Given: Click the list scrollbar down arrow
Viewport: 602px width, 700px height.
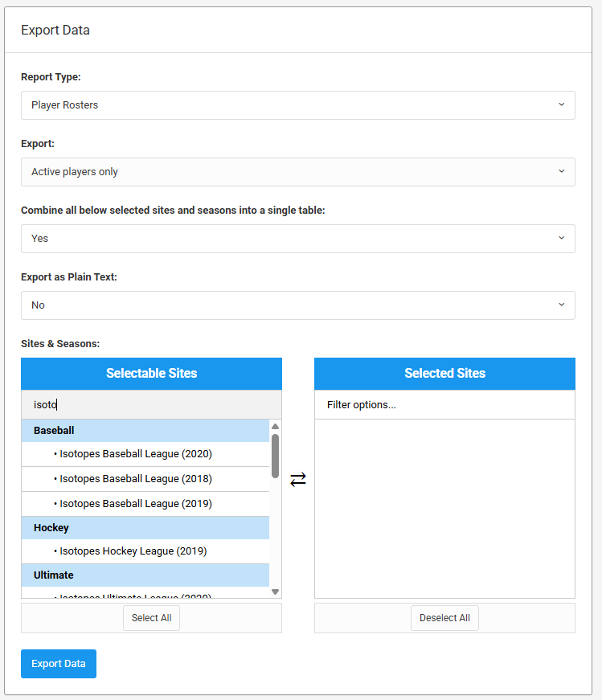Looking at the screenshot, I should point(275,592).
